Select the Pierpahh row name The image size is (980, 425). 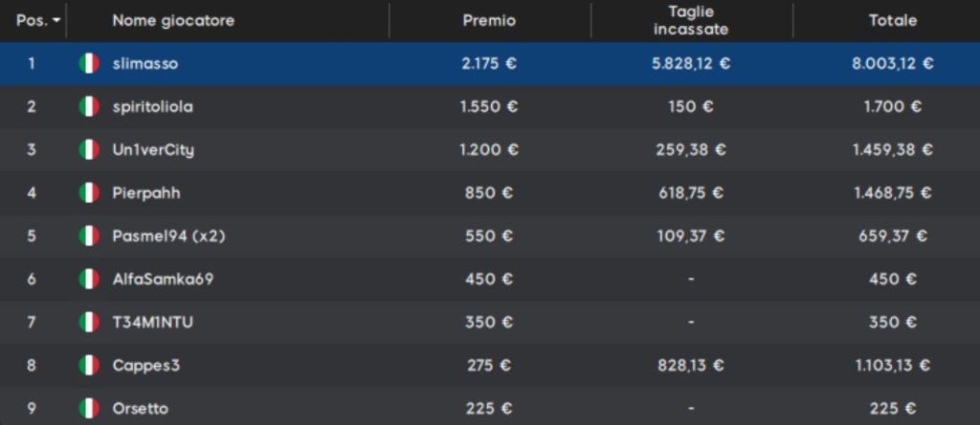point(146,193)
